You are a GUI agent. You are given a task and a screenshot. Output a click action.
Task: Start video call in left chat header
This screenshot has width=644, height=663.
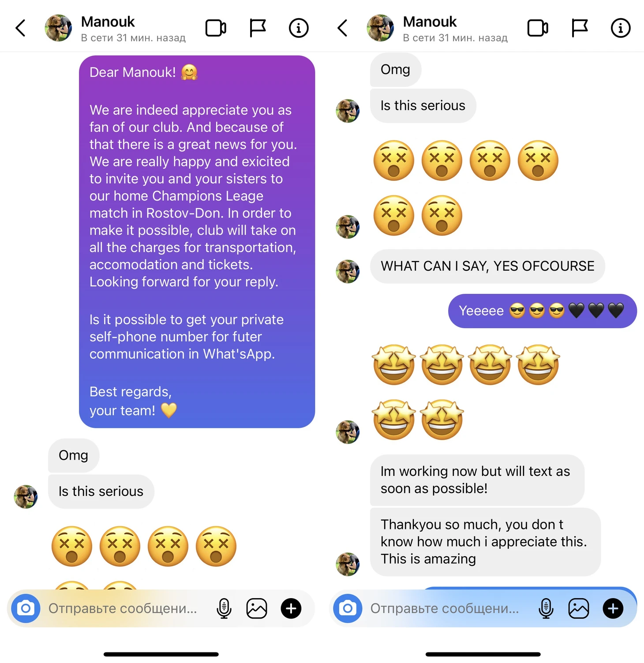[216, 28]
